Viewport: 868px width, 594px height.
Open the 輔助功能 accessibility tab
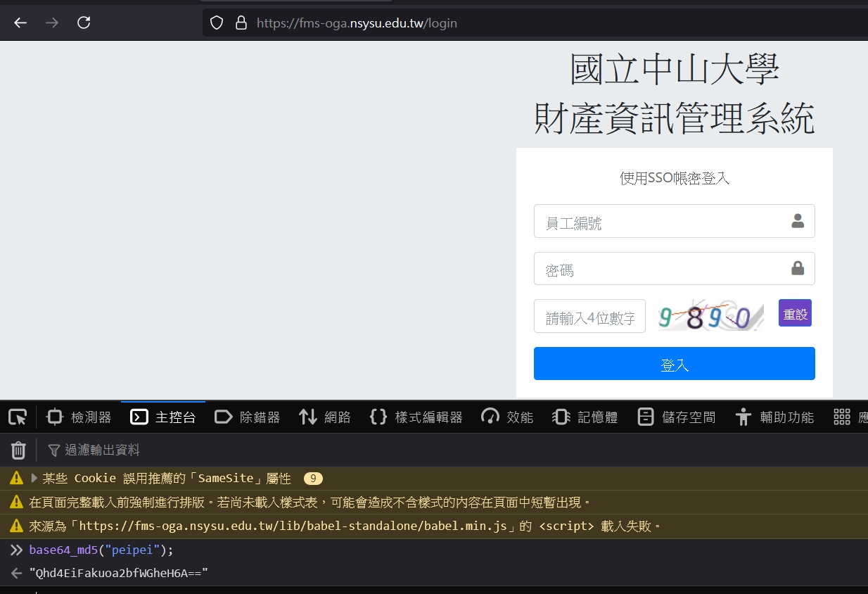click(x=774, y=417)
